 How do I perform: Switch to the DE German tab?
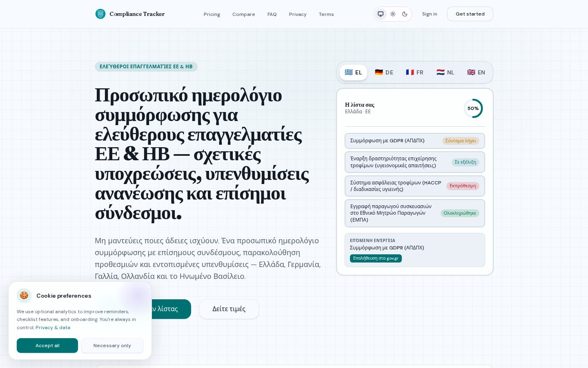tap(384, 72)
